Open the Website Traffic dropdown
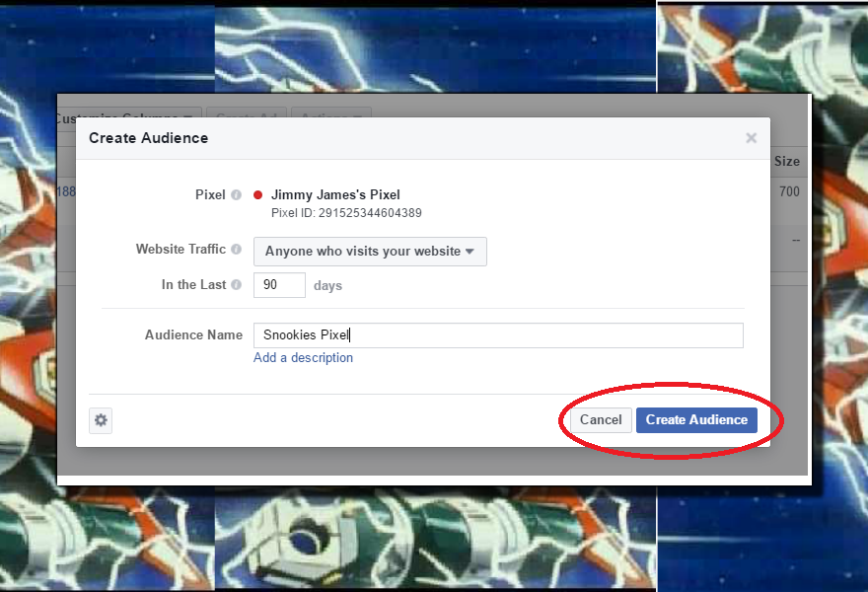868x592 pixels. click(x=370, y=252)
